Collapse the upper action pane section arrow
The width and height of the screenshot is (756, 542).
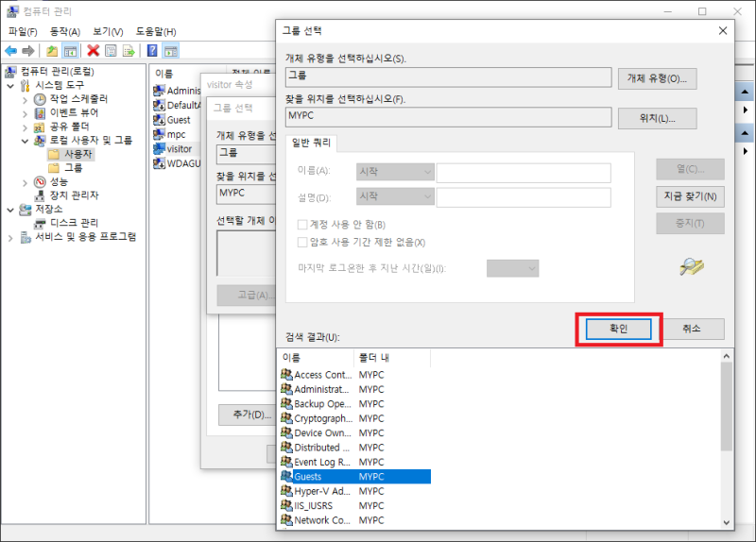point(745,92)
